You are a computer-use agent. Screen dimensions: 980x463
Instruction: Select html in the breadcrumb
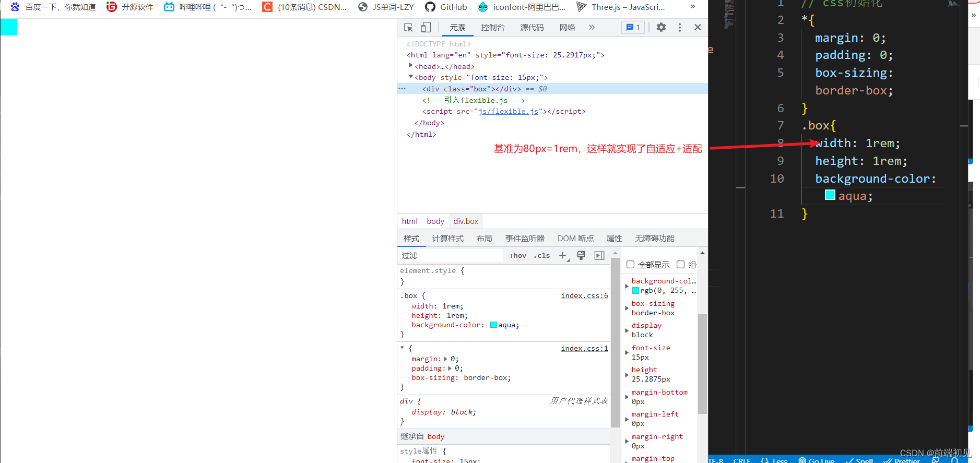[409, 221]
